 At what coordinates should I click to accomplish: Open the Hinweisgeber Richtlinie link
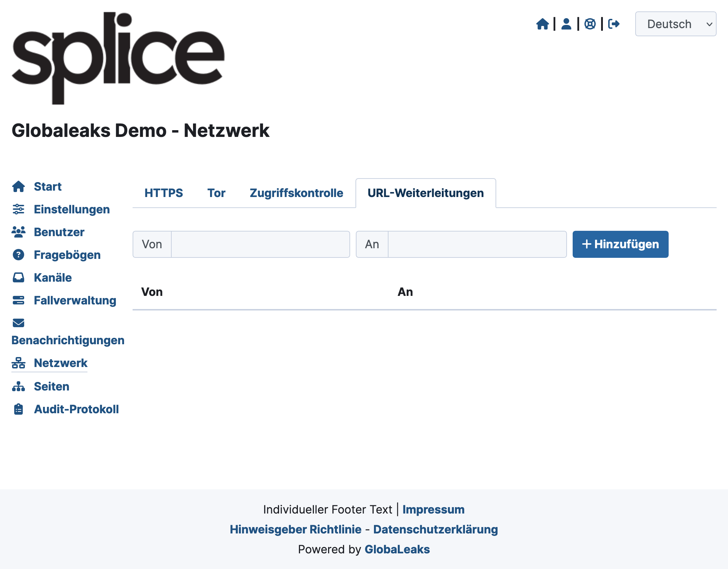(295, 529)
